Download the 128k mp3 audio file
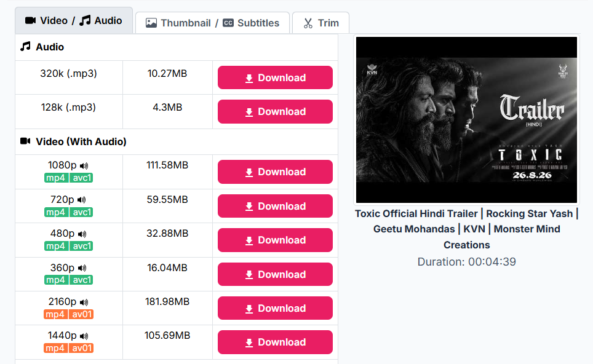 tap(275, 111)
